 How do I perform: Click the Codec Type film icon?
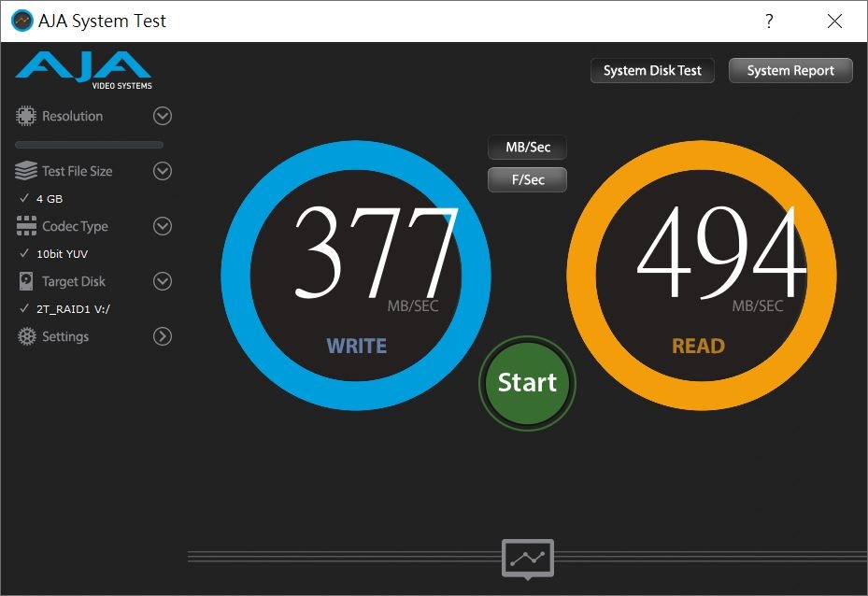26,226
